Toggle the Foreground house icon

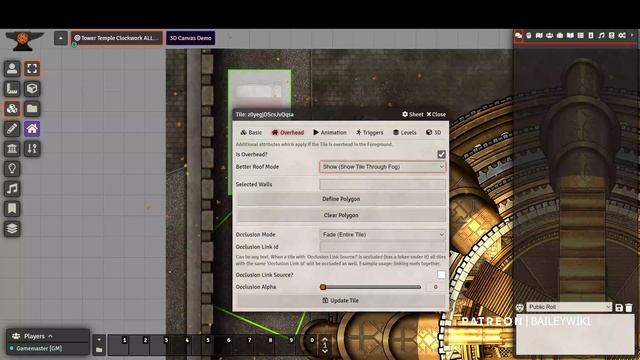[32, 129]
